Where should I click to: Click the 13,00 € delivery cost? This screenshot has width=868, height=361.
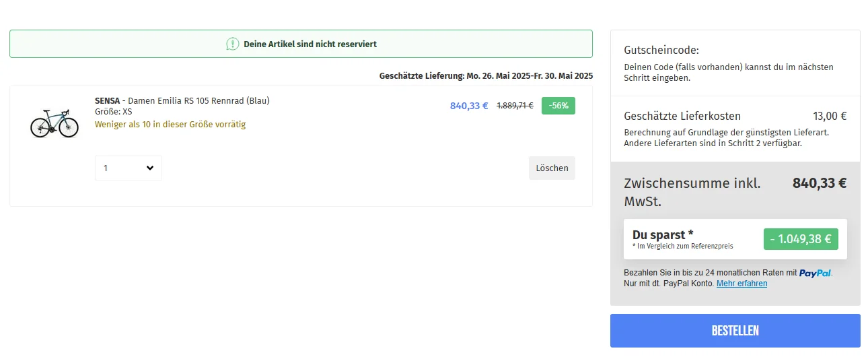click(830, 116)
